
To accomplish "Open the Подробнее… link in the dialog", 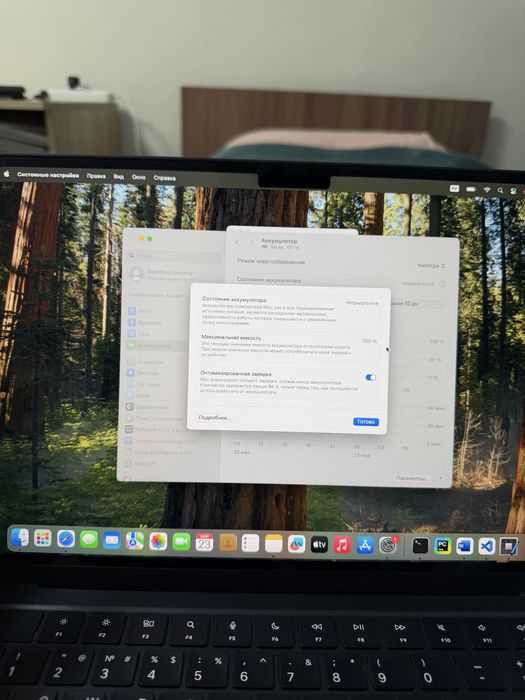I will pyautogui.click(x=214, y=418).
